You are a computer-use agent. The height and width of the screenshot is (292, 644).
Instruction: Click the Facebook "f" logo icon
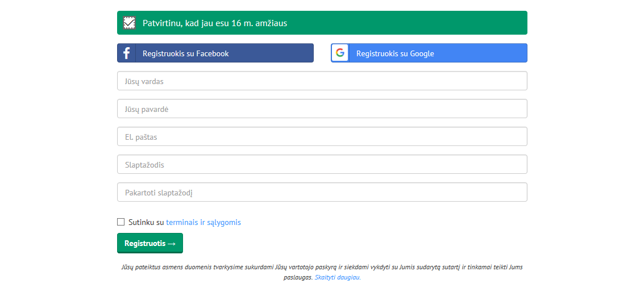(x=127, y=53)
